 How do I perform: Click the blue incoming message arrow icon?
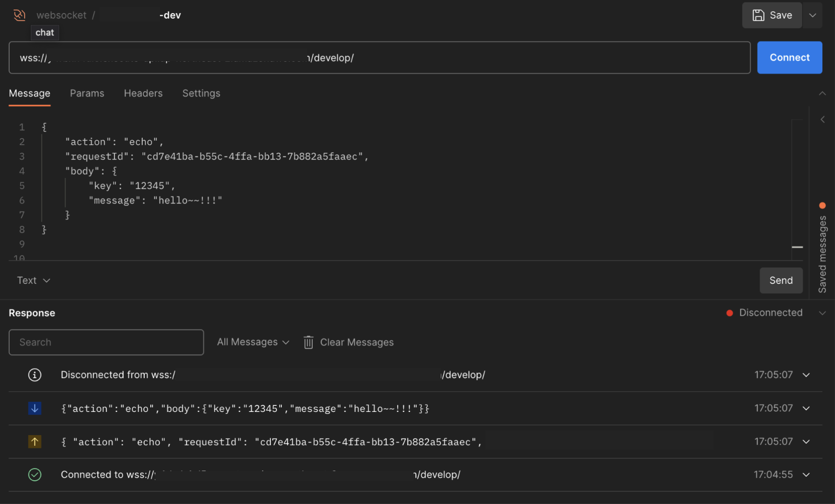[34, 408]
